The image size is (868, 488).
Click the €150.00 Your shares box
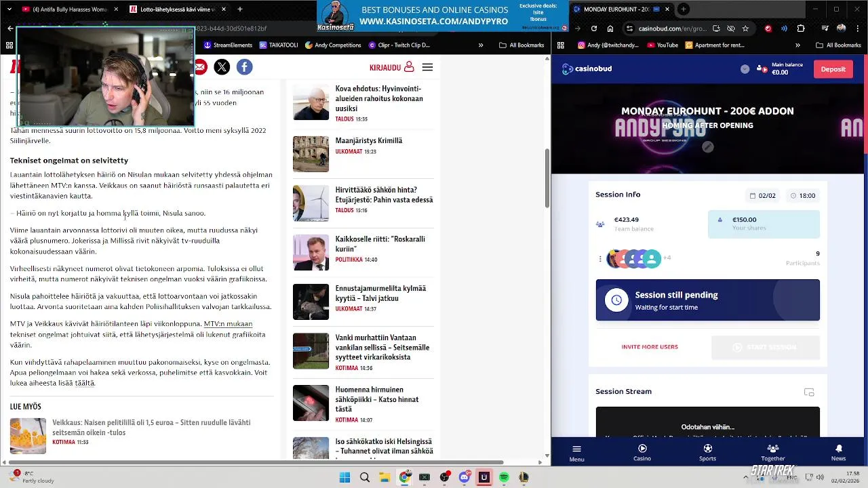coord(764,224)
